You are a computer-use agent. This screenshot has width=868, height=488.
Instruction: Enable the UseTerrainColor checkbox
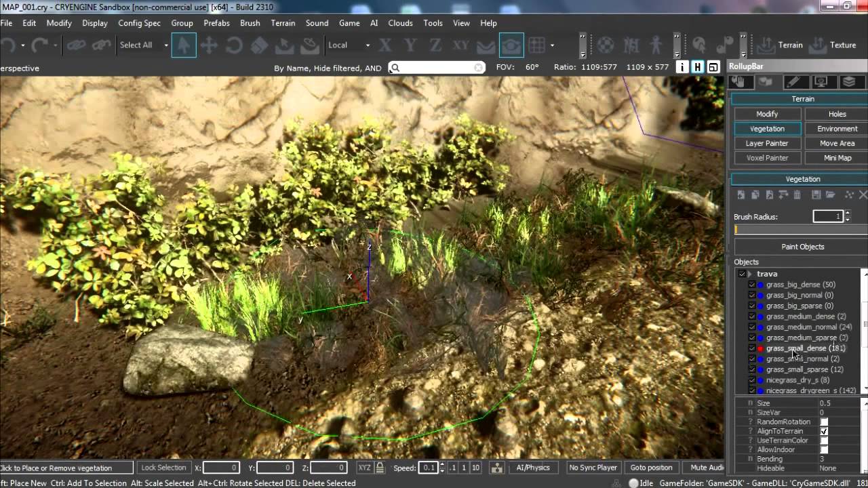tap(824, 441)
